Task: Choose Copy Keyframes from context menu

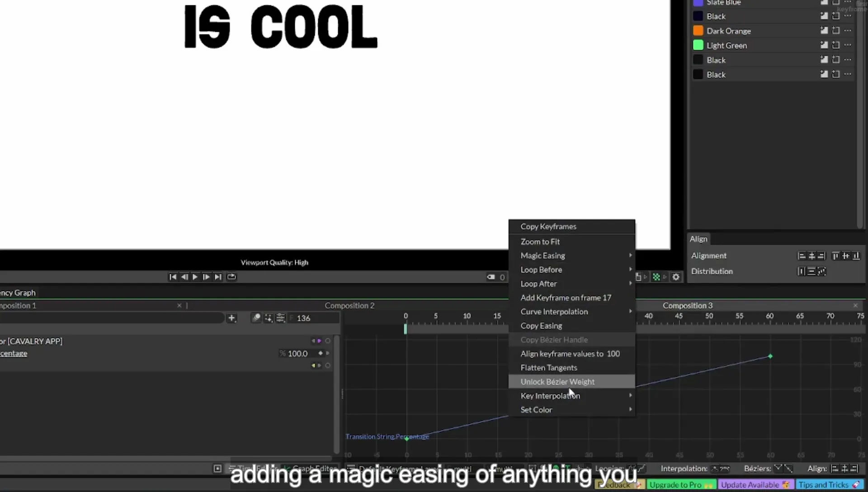Action: tap(572, 227)
